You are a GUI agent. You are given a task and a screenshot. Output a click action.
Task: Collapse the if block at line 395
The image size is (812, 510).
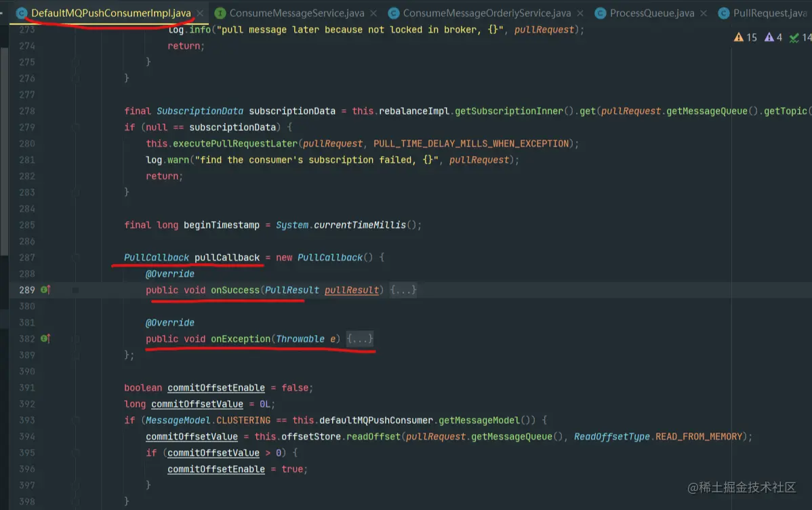click(76, 453)
